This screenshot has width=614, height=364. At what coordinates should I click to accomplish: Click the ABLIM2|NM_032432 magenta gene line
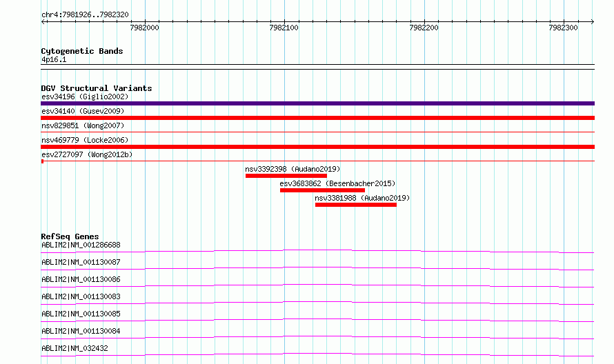point(317,354)
